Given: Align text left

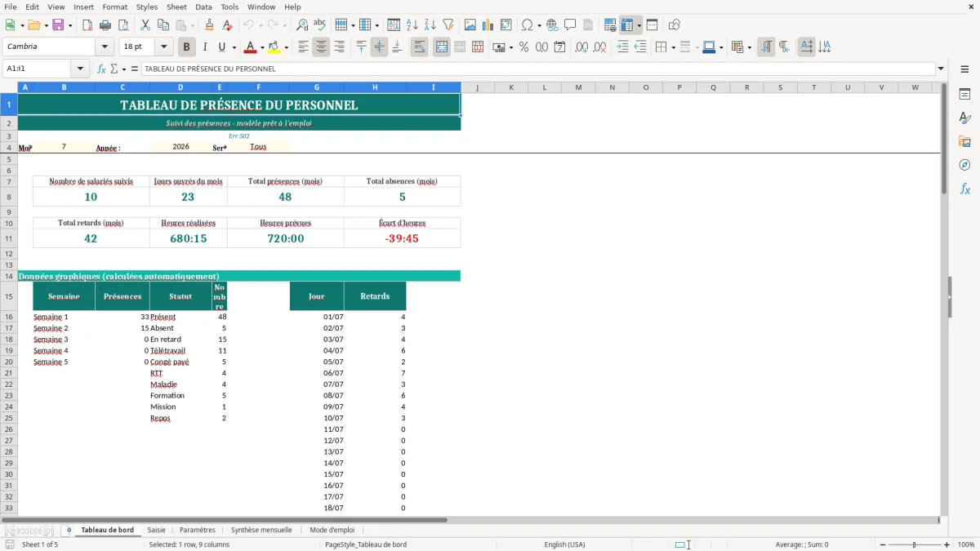Looking at the screenshot, I should pyautogui.click(x=304, y=47).
